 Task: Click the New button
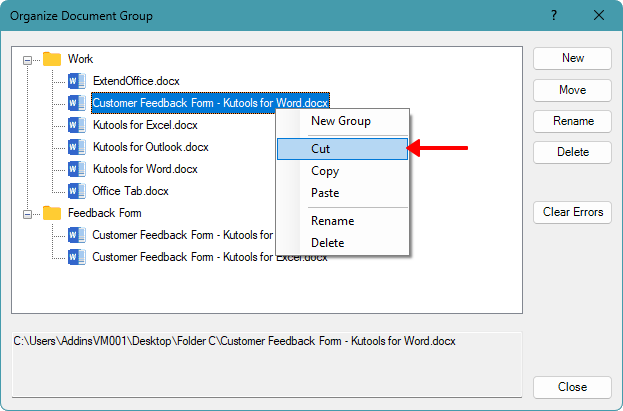[572, 58]
